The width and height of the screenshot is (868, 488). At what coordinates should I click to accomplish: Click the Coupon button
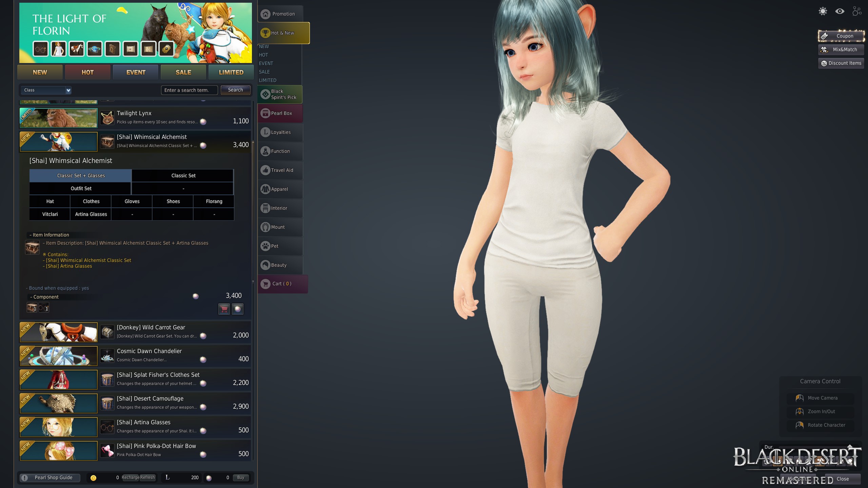841,36
